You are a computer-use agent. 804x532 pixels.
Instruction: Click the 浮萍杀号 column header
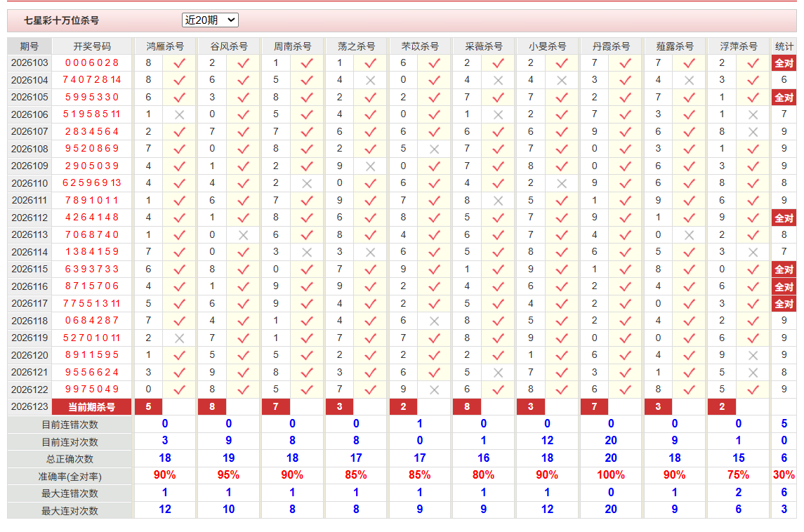(739, 46)
